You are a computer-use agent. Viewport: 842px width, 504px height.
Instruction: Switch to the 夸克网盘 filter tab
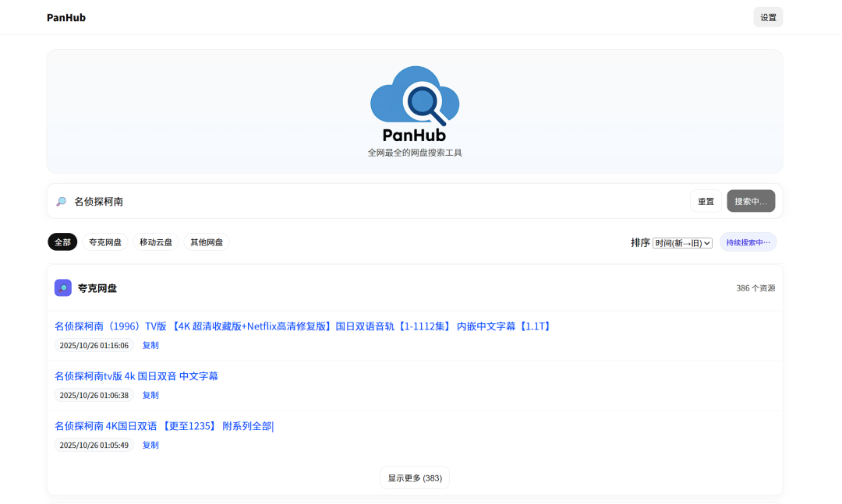[x=105, y=242]
